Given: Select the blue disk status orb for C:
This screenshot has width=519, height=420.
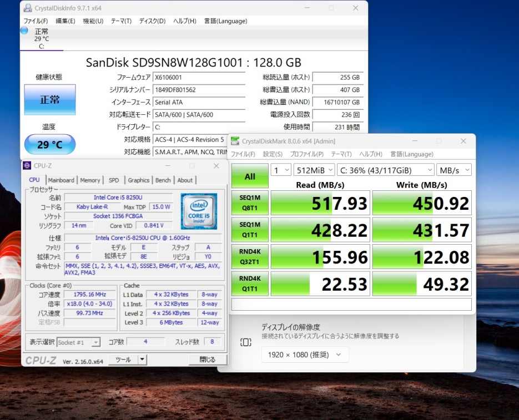Looking at the screenshot, I should pos(24,31).
